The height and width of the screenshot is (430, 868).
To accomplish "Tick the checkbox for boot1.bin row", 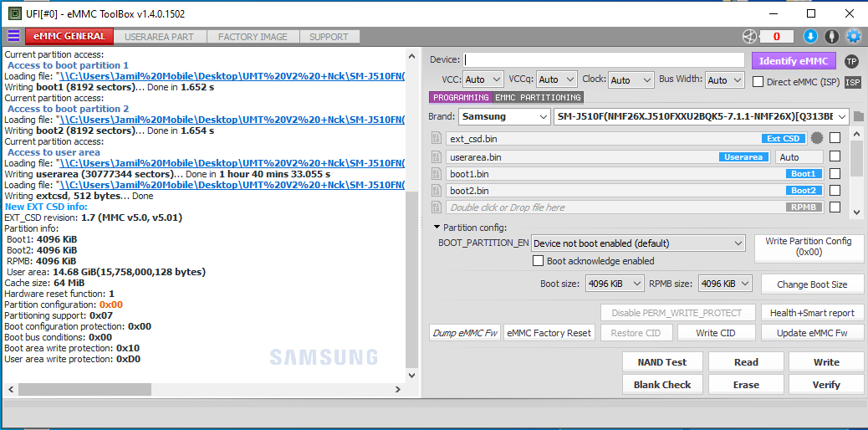I will point(835,174).
